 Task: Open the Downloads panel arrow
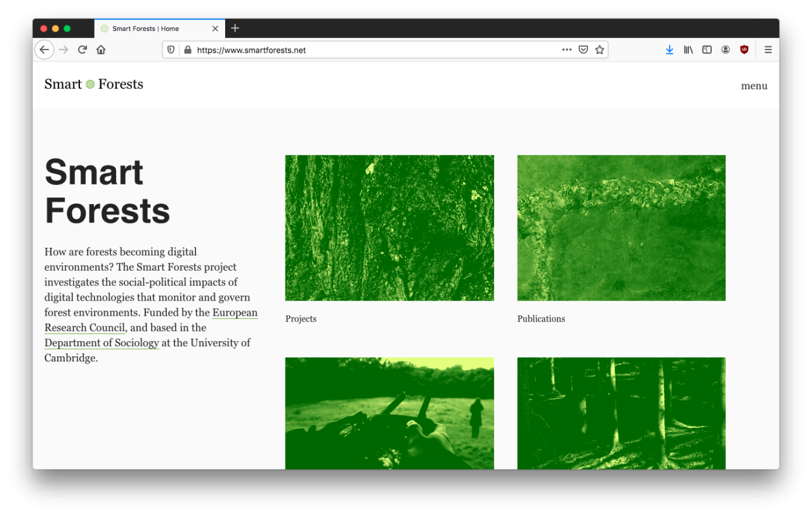coord(669,50)
